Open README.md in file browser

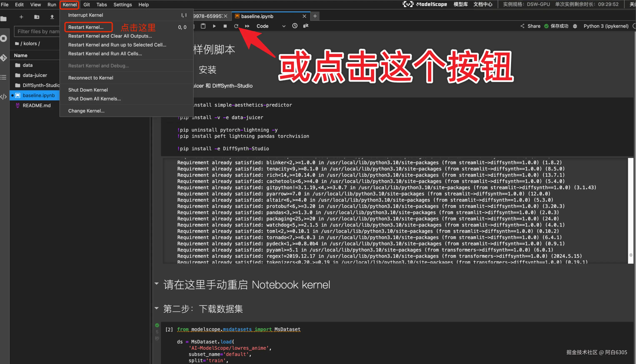[36, 106]
